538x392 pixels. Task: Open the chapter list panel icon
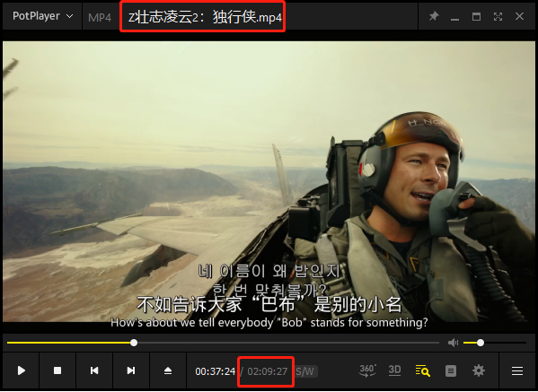451,370
